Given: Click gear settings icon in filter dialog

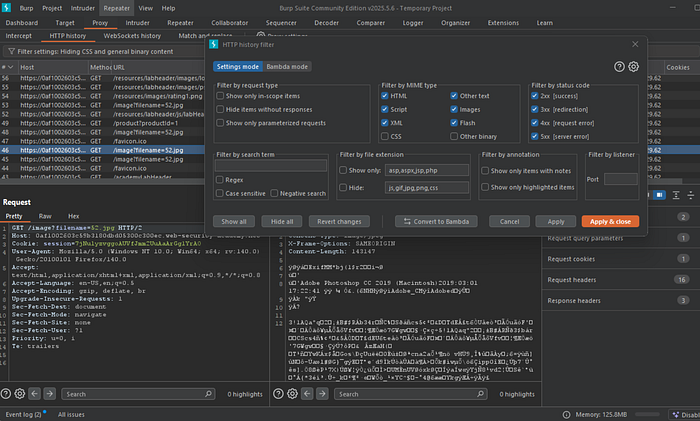Looking at the screenshot, I should 633,66.
